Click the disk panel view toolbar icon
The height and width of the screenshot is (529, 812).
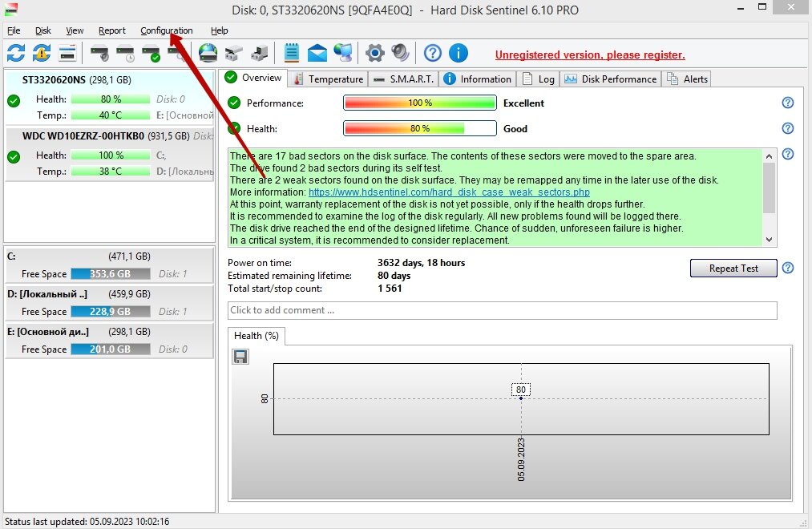click(x=67, y=53)
